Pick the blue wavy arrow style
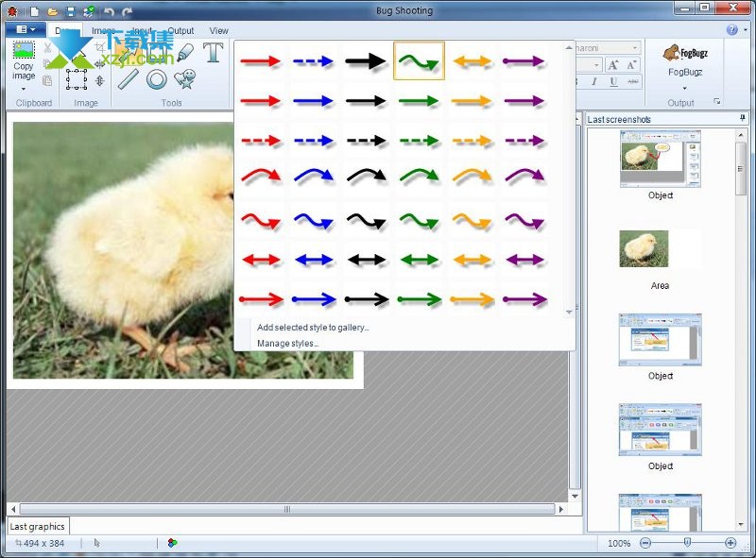This screenshot has height=558, width=756. click(314, 221)
